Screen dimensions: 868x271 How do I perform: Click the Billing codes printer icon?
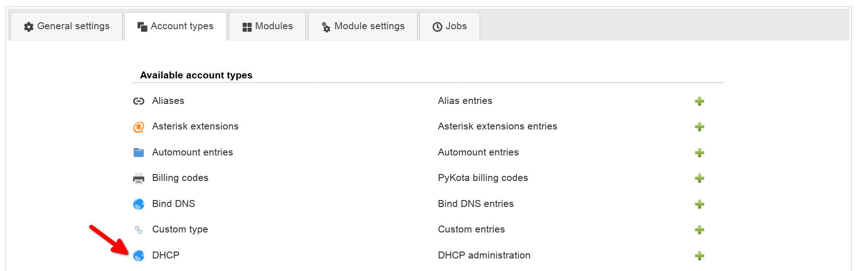coord(139,178)
